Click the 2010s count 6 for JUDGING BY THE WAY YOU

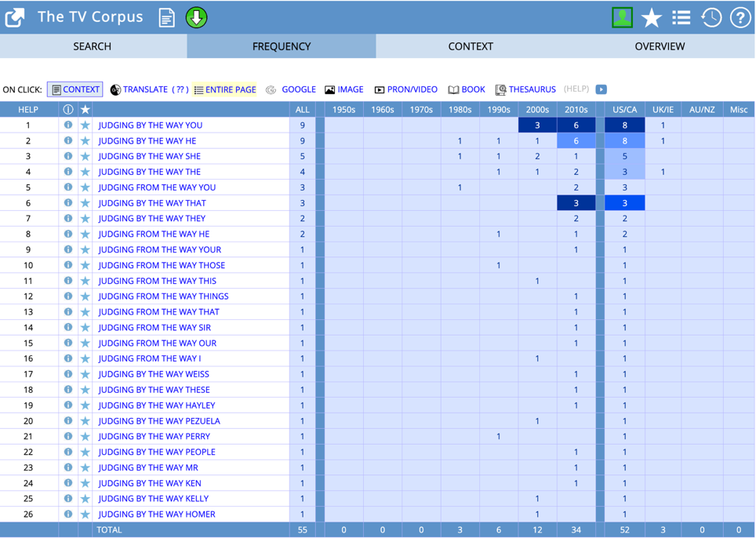click(x=576, y=125)
